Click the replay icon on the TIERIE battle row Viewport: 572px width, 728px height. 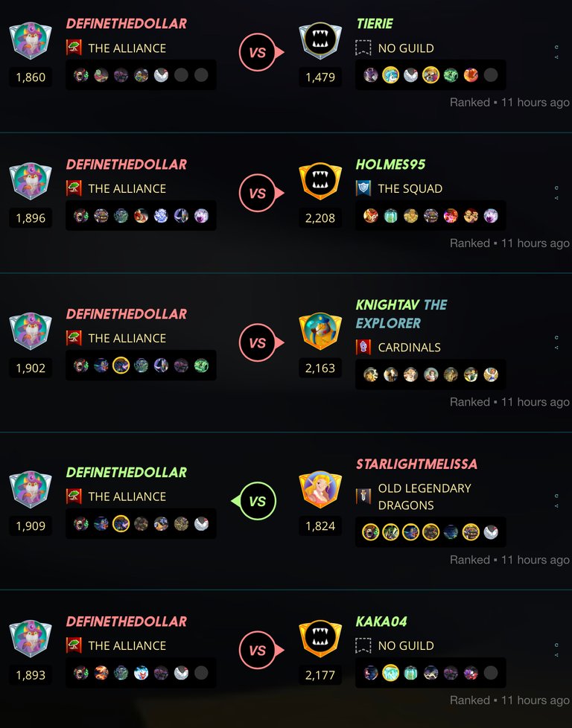pos(556,48)
